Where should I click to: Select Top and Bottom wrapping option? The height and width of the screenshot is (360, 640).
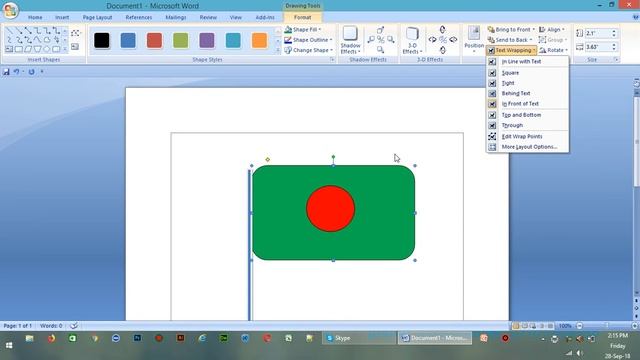point(527,115)
